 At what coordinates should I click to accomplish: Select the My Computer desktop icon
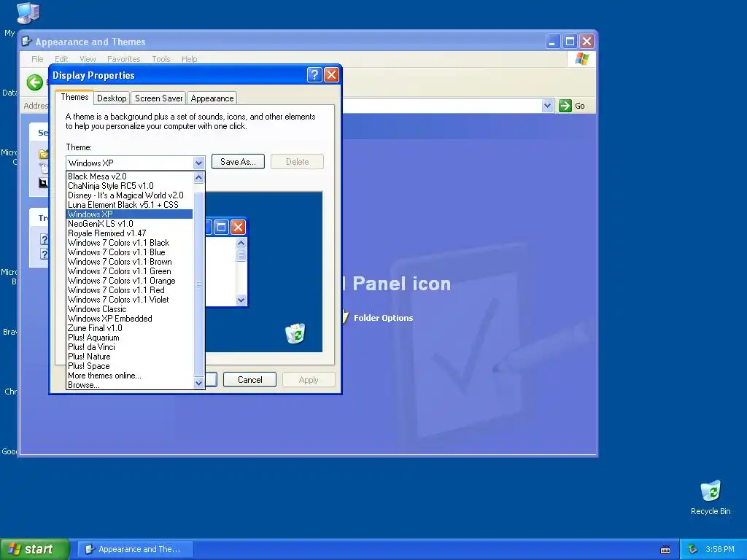click(x=28, y=13)
